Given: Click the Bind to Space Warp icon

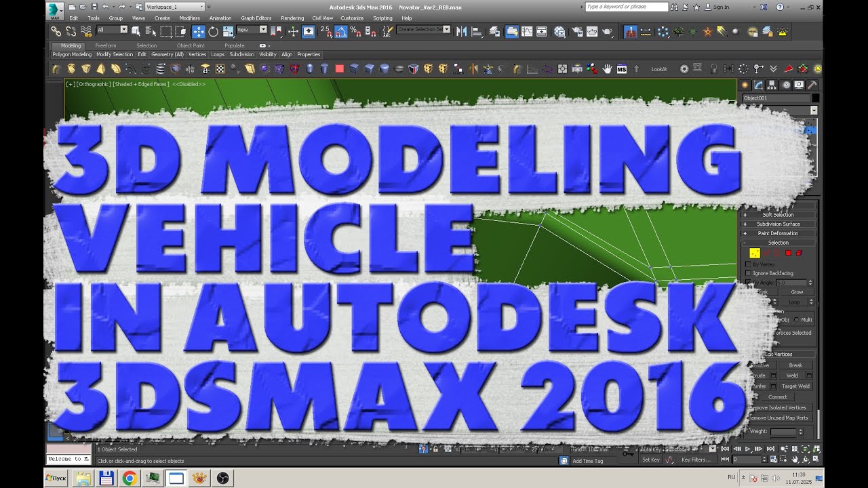Looking at the screenshot, I should 87,31.
